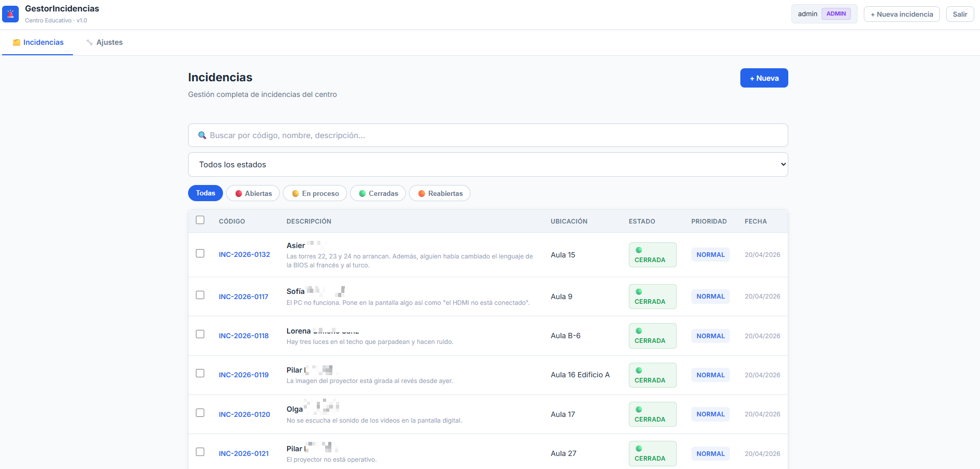Focus the Buscar por código search field
Viewport: 980px width, 469px height.
488,135
